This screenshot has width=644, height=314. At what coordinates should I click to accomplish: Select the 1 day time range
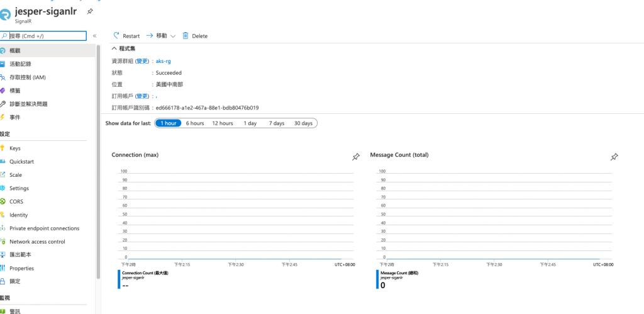(250, 123)
